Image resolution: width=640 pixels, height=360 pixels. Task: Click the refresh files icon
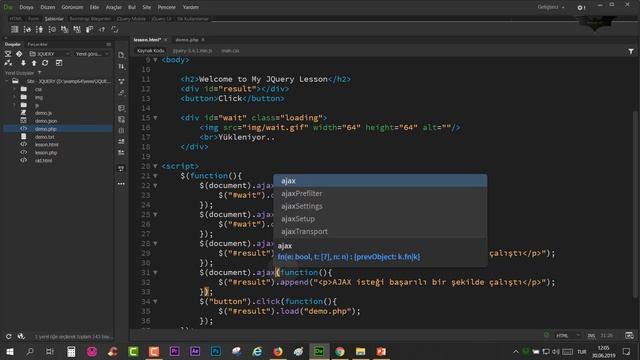pyautogui.click(x=45, y=63)
